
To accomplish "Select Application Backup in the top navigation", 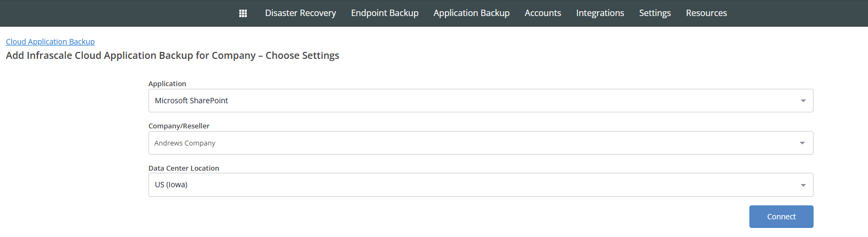I will (x=471, y=13).
